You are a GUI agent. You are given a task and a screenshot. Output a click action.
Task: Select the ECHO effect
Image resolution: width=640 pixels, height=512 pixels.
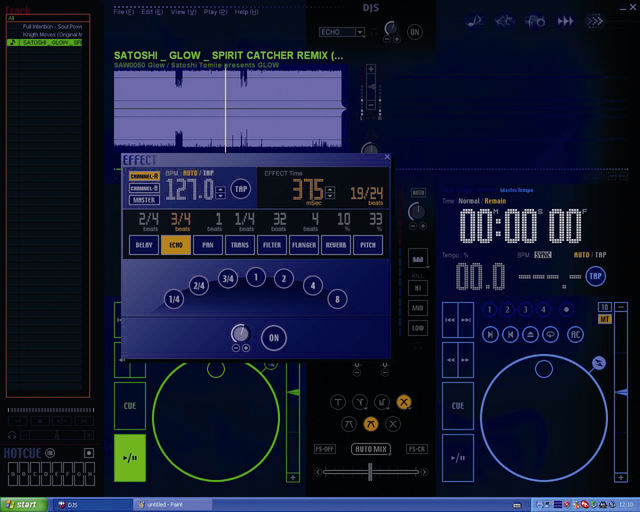coord(176,245)
